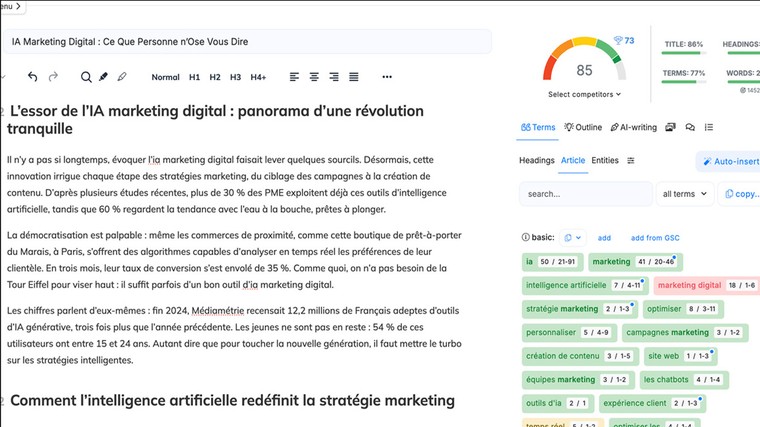Screen dimensions: 760x427
Task: Click 'équipes marketing' term tag
Action: click(578, 380)
